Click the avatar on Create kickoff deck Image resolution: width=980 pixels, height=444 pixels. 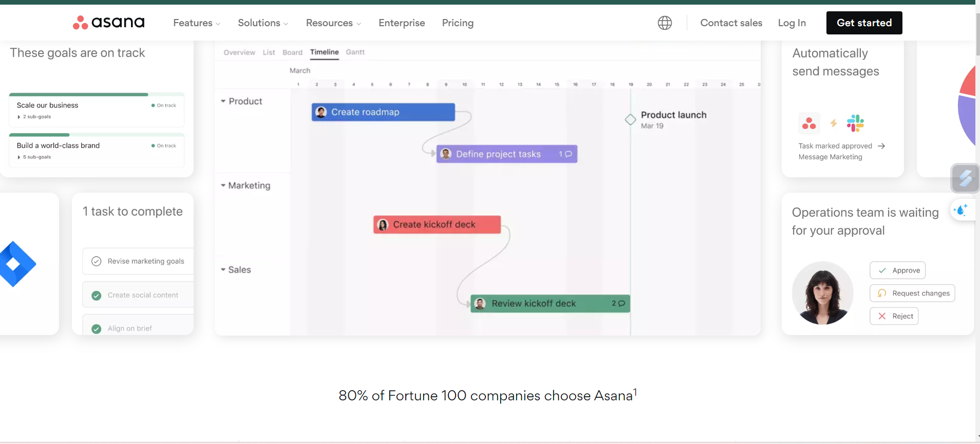pos(383,225)
